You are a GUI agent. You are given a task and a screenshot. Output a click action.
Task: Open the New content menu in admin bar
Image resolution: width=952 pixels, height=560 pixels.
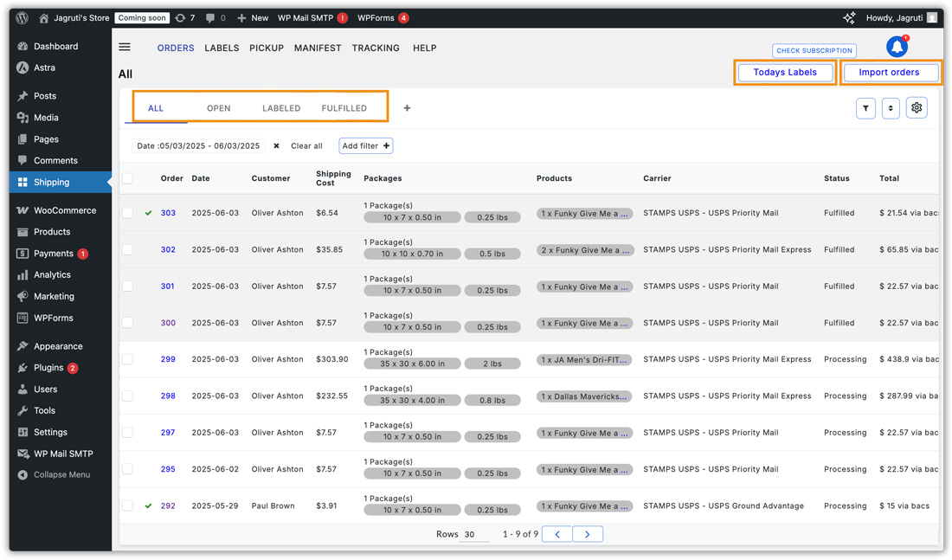click(253, 17)
